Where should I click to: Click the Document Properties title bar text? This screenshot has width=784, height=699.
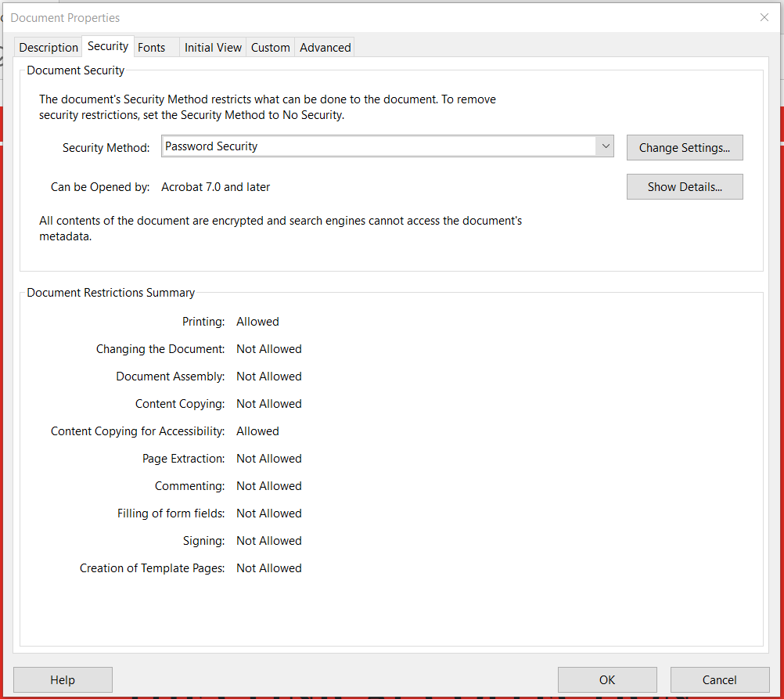pos(66,17)
